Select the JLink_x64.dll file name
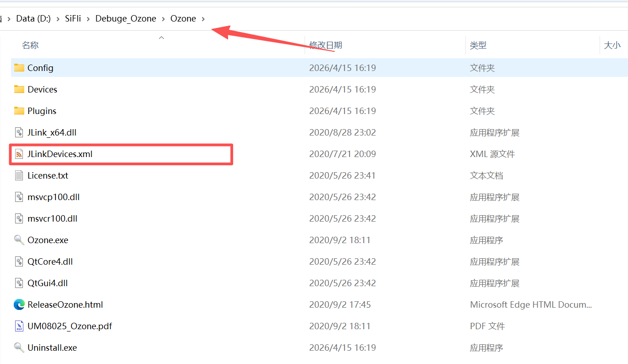 coord(52,132)
